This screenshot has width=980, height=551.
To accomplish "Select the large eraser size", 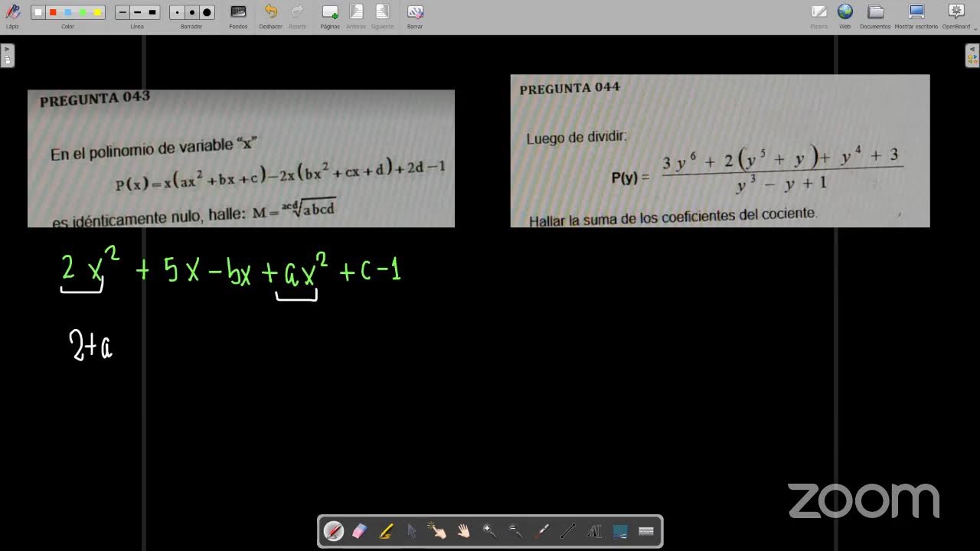I will point(207,12).
